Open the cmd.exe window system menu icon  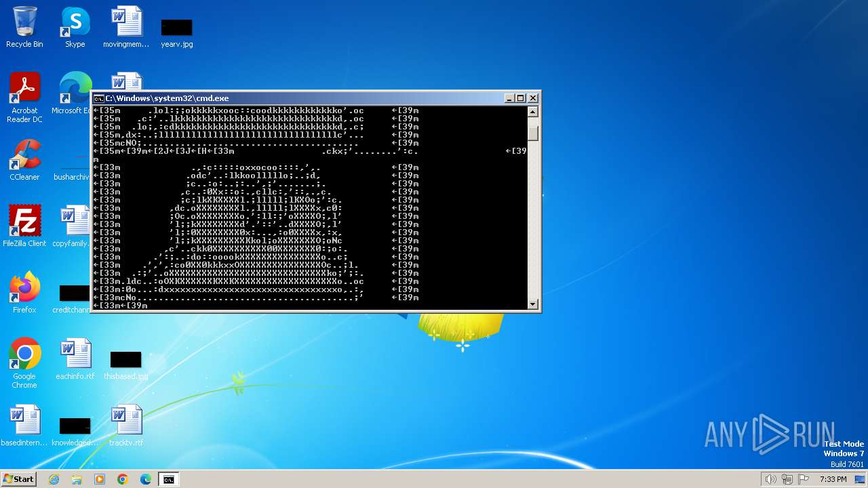(98, 98)
